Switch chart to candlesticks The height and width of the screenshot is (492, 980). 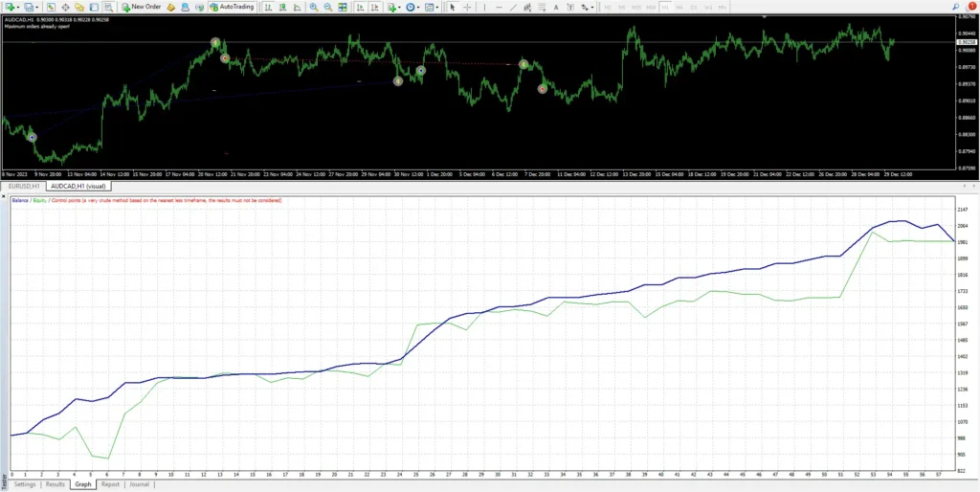point(282,7)
